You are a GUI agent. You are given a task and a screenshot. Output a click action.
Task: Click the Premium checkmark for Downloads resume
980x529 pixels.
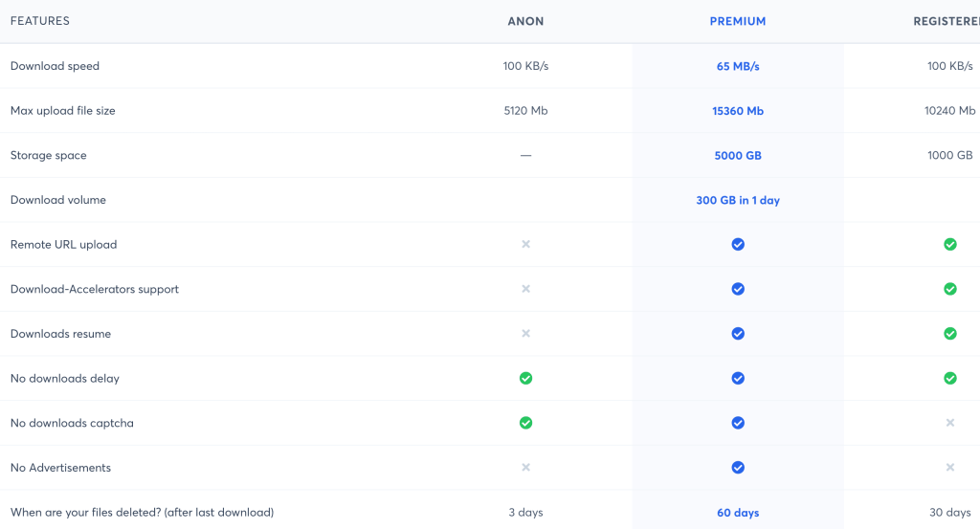(x=738, y=334)
